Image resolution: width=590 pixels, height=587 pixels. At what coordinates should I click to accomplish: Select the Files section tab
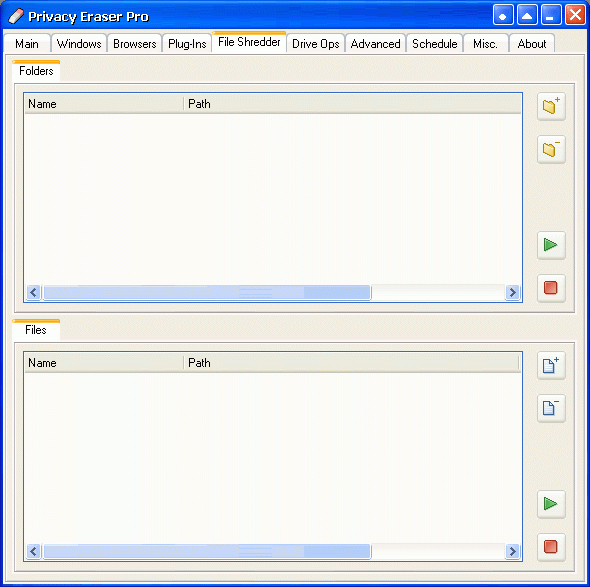(36, 330)
